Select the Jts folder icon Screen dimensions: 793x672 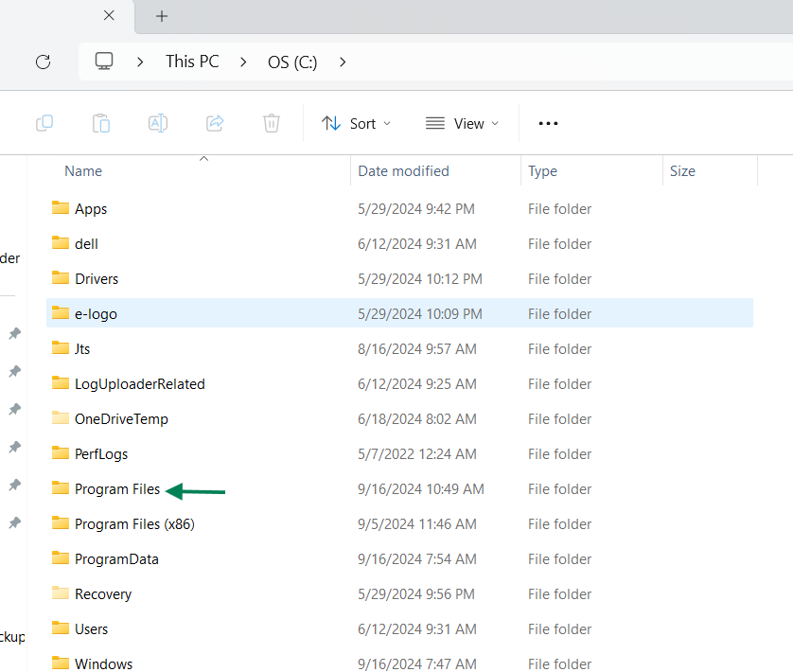(61, 347)
